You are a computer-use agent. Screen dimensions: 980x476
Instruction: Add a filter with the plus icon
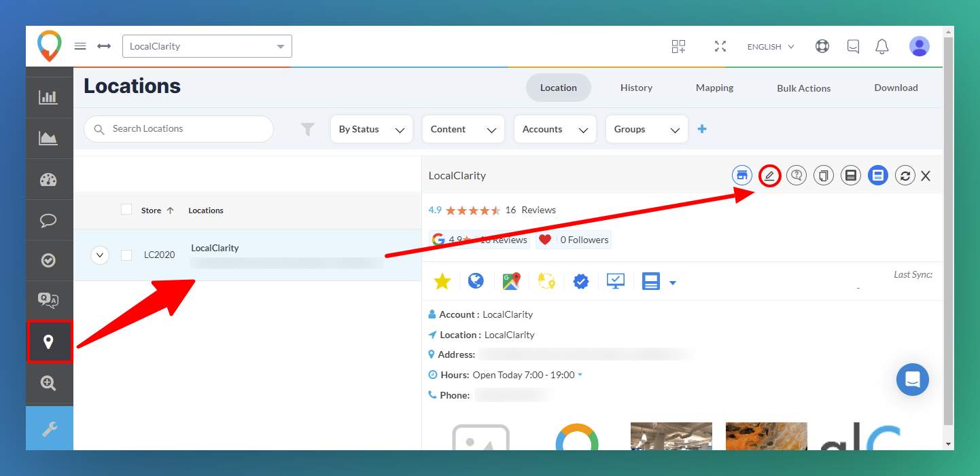[x=702, y=129]
